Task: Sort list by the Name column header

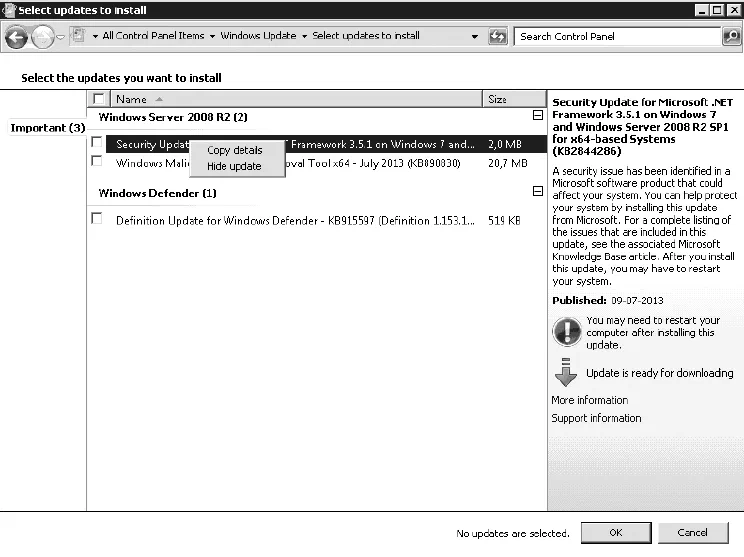Action: click(297, 99)
